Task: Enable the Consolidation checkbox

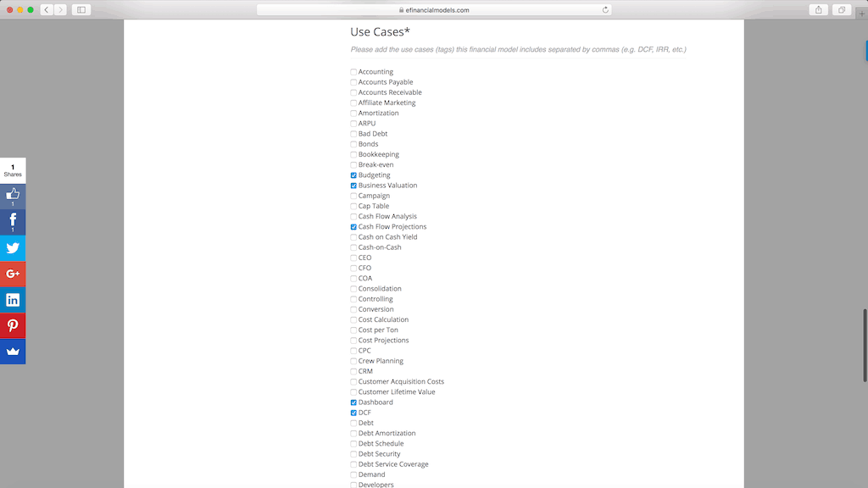Action: pyautogui.click(x=353, y=289)
